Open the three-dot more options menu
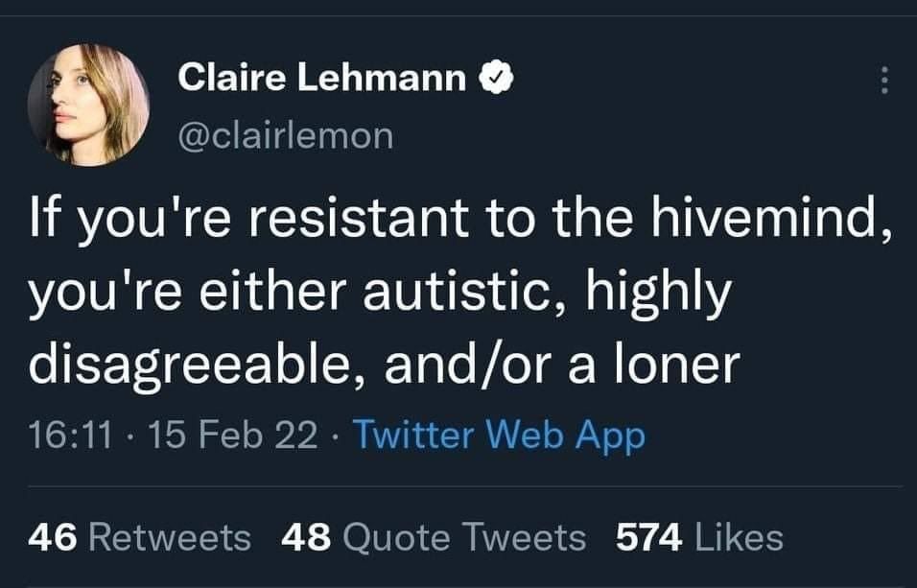917x588 pixels. pyautogui.click(x=883, y=82)
